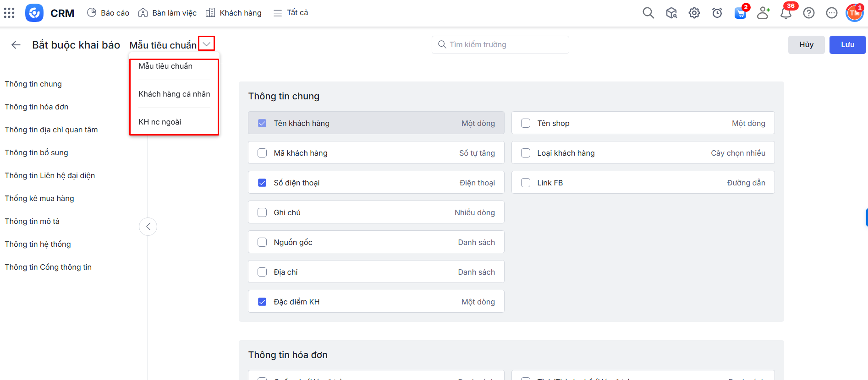Click the Hủy button

click(806, 45)
